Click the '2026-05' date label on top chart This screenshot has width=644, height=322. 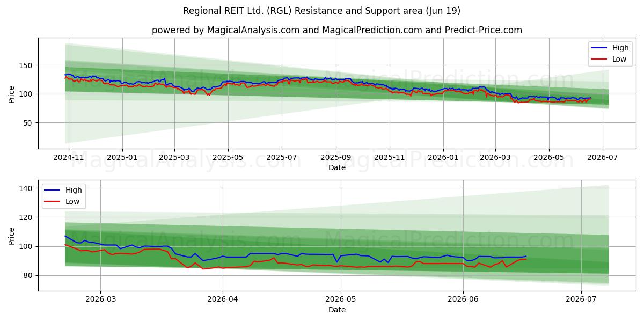click(x=548, y=158)
